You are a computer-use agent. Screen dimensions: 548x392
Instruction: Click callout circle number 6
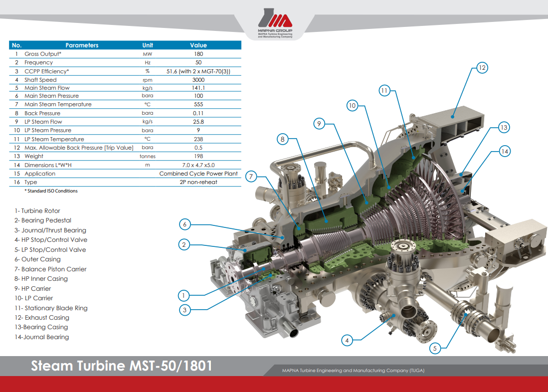[185, 224]
